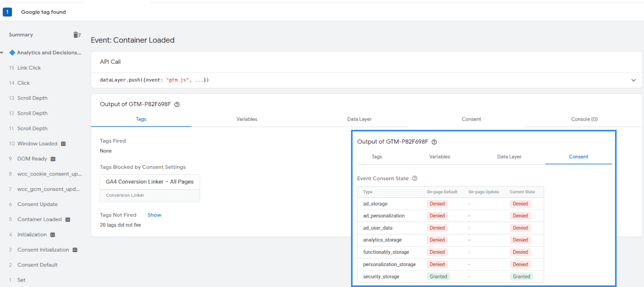Click On-page Default Denied badge for ad_storage
The image size is (644, 287).
coord(437,204)
